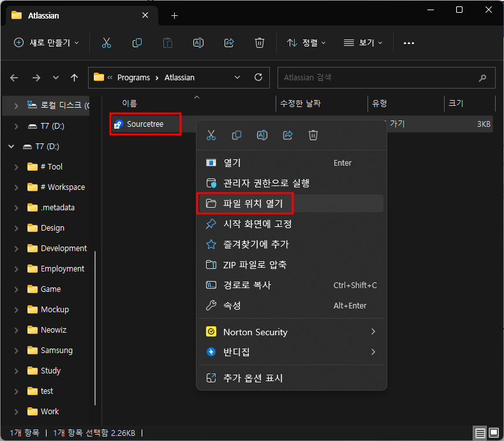This screenshot has width=504, height=441.
Task: Select the Neowiz folder in tree
Action: pyautogui.click(x=54, y=330)
